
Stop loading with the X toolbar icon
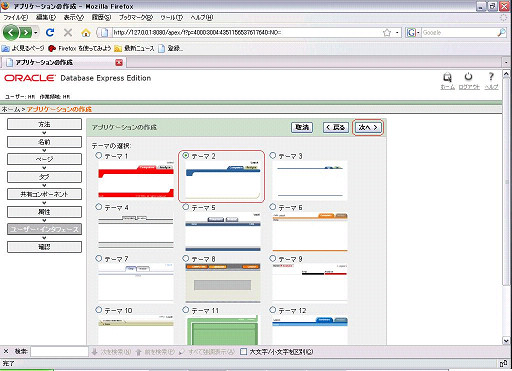click(68, 32)
